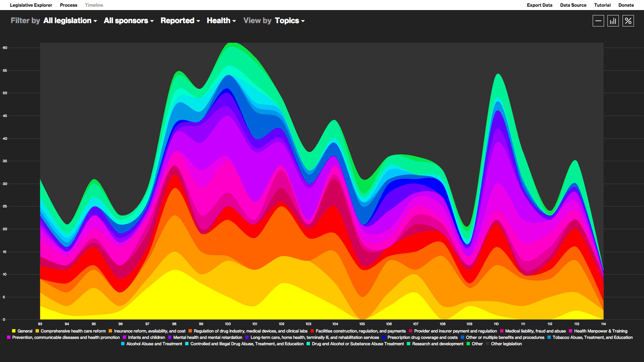Click Alcohol Abuse and Treatment legend square
The image size is (644, 362).
tap(123, 344)
